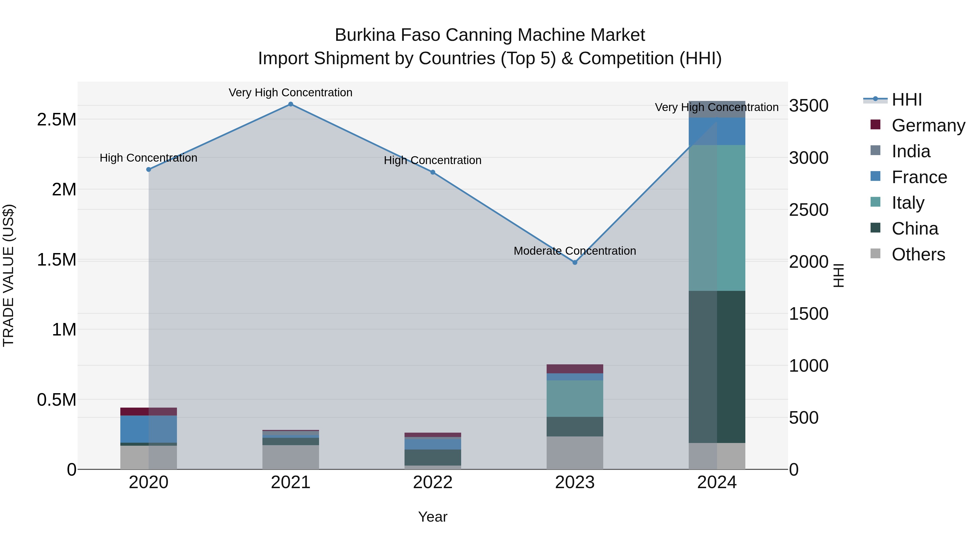
Task: Click the Others bar segment in 2021
Action: coord(291,457)
